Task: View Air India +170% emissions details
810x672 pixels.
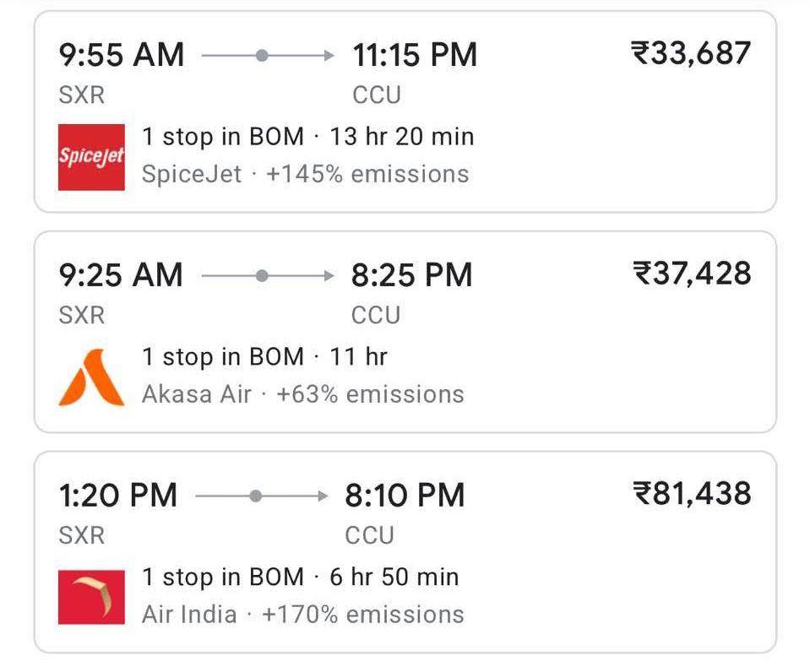Action: pos(363,615)
